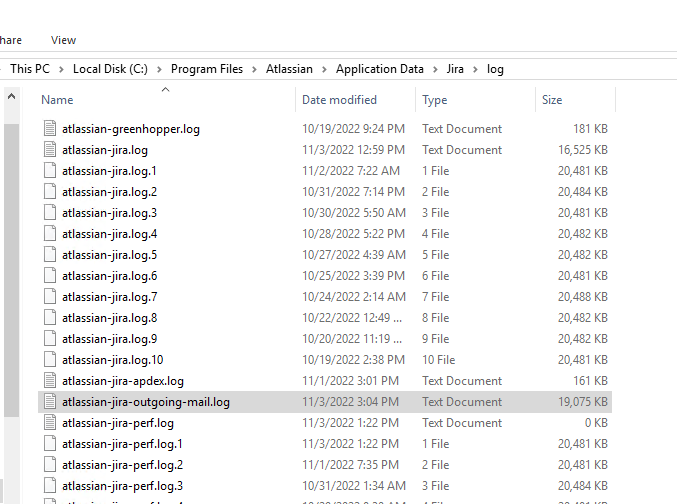Click the atlassian-jira.log.4 file icon
This screenshot has height=504, width=677.
(x=50, y=234)
